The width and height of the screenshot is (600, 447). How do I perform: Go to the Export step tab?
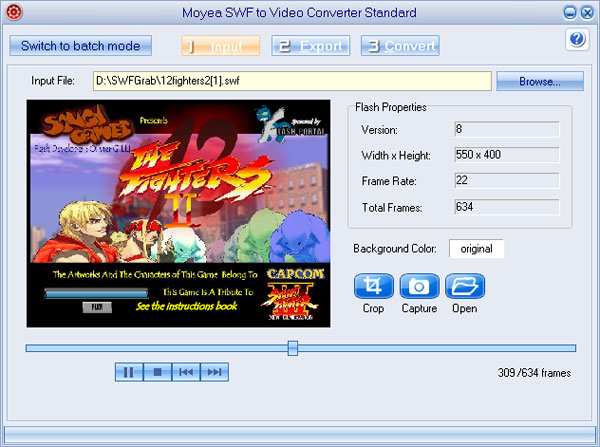tap(311, 46)
